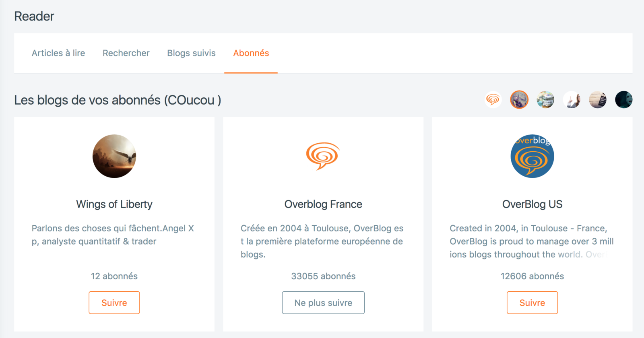
Task: Open the OverBlog US blog title
Action: 532,204
